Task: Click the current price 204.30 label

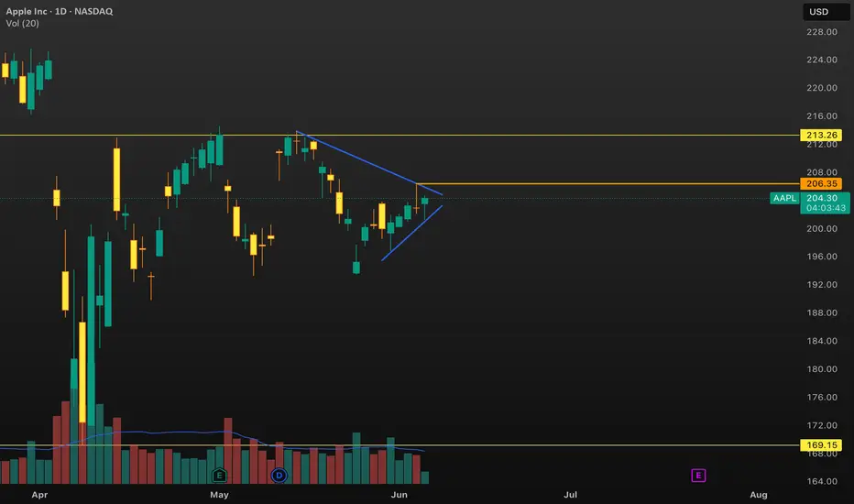Action: coord(822,198)
